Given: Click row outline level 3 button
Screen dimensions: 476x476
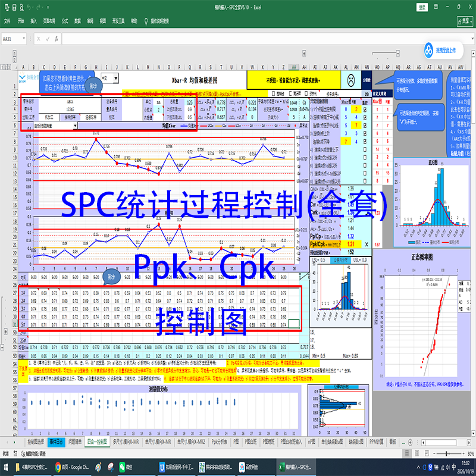Looking at the screenshot, I should point(9,67).
